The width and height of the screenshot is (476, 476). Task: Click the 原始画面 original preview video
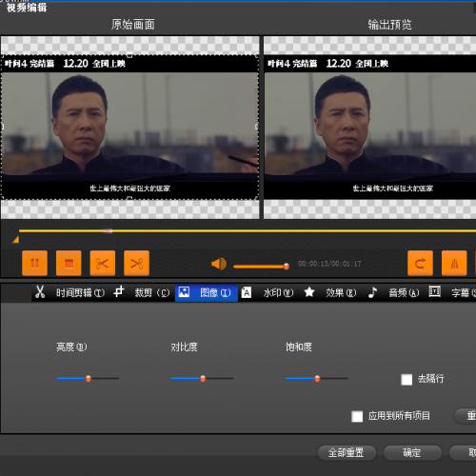[129, 128]
